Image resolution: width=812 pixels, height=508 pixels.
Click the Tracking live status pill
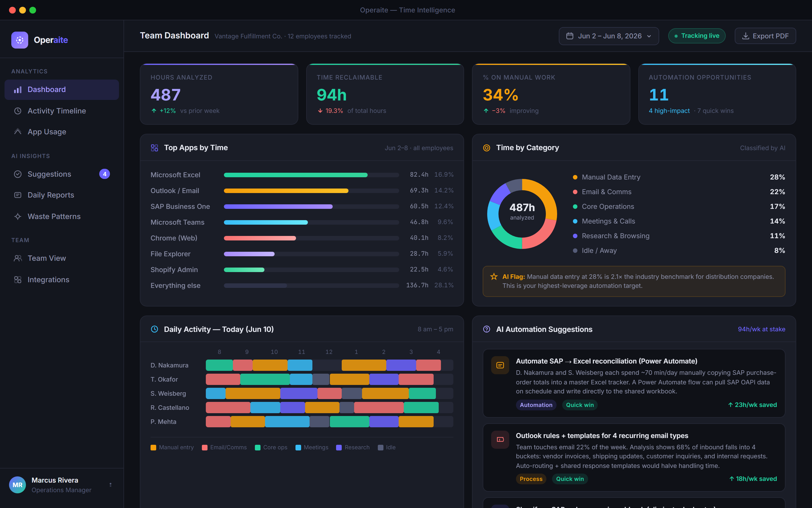coord(697,36)
